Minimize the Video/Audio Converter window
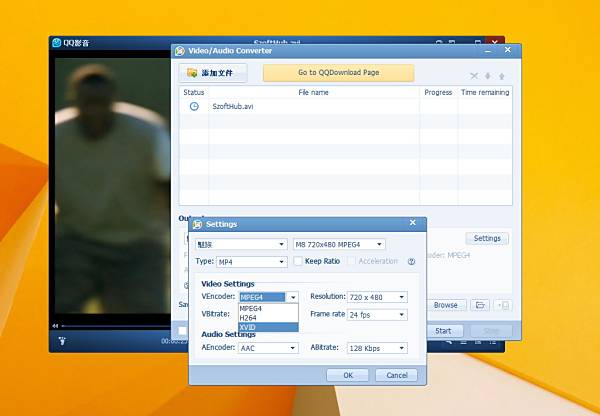 tap(488, 51)
